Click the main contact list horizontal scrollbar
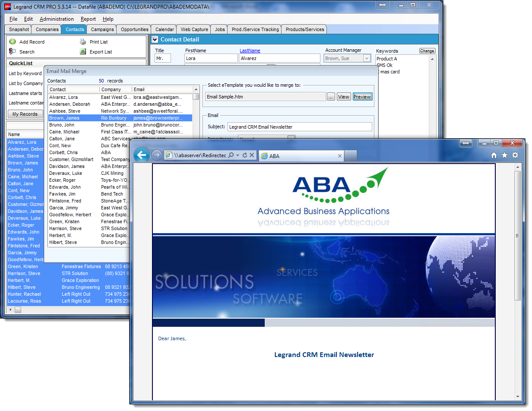Viewport: 532px width, 411px height. [18, 310]
